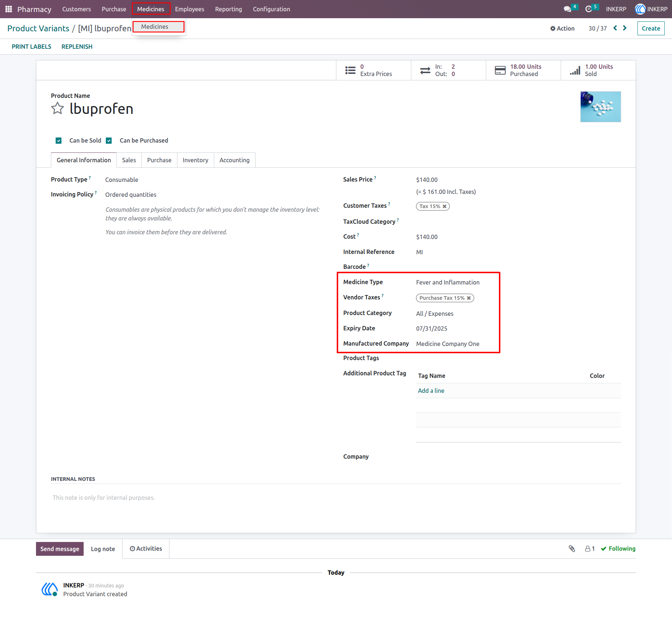Click the Create button
This screenshot has width=672, height=625.
click(651, 28)
